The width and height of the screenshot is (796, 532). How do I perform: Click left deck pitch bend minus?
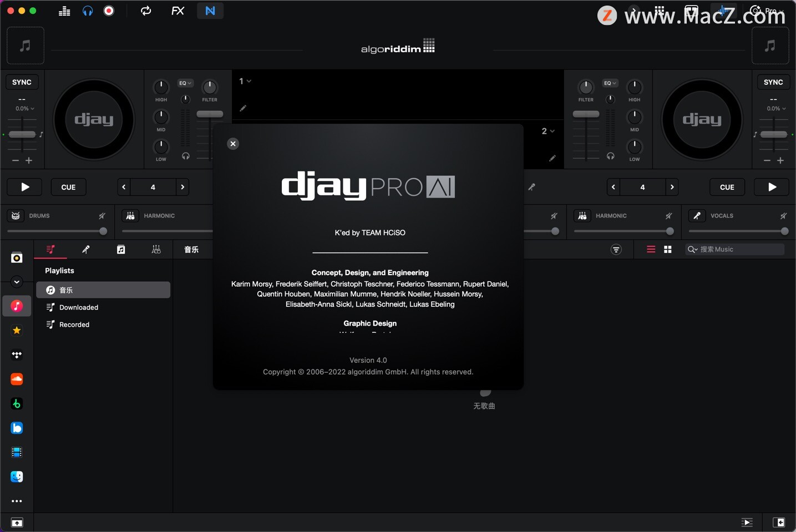(x=16, y=160)
